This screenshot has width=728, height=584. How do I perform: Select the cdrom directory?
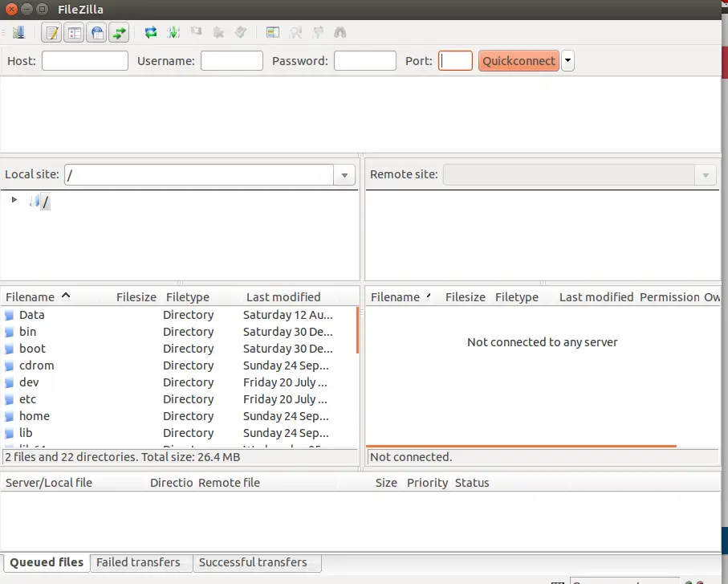pyautogui.click(x=179, y=366)
